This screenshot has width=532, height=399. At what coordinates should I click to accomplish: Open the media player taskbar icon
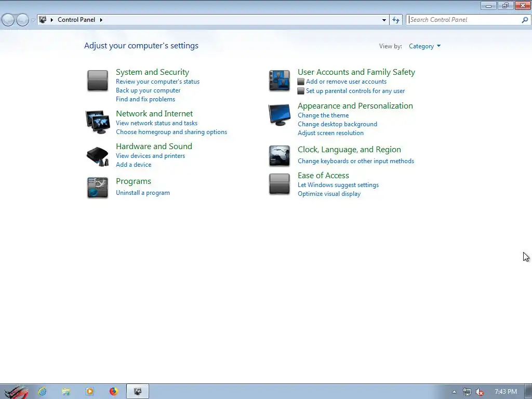tap(90, 392)
